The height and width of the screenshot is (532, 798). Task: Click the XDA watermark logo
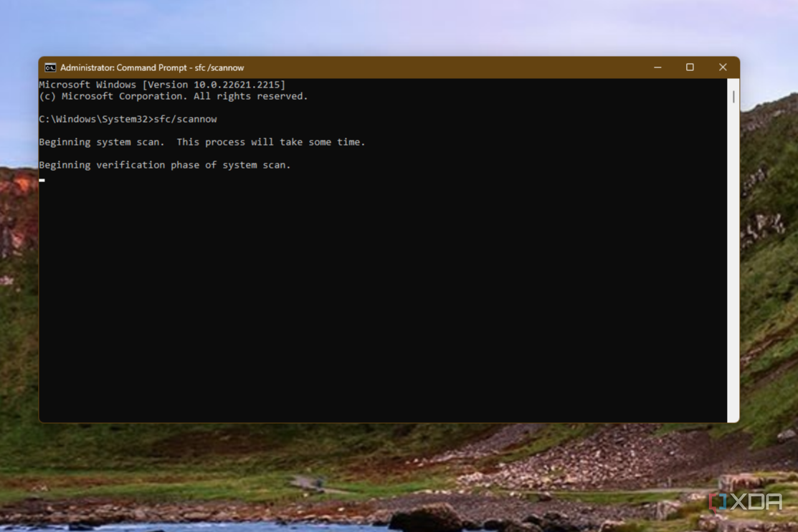(x=746, y=502)
